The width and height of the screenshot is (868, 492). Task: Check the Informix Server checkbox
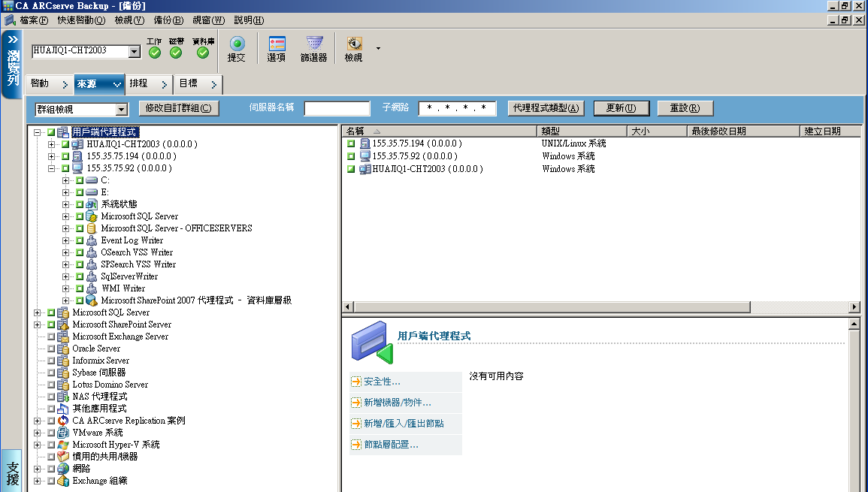click(51, 361)
